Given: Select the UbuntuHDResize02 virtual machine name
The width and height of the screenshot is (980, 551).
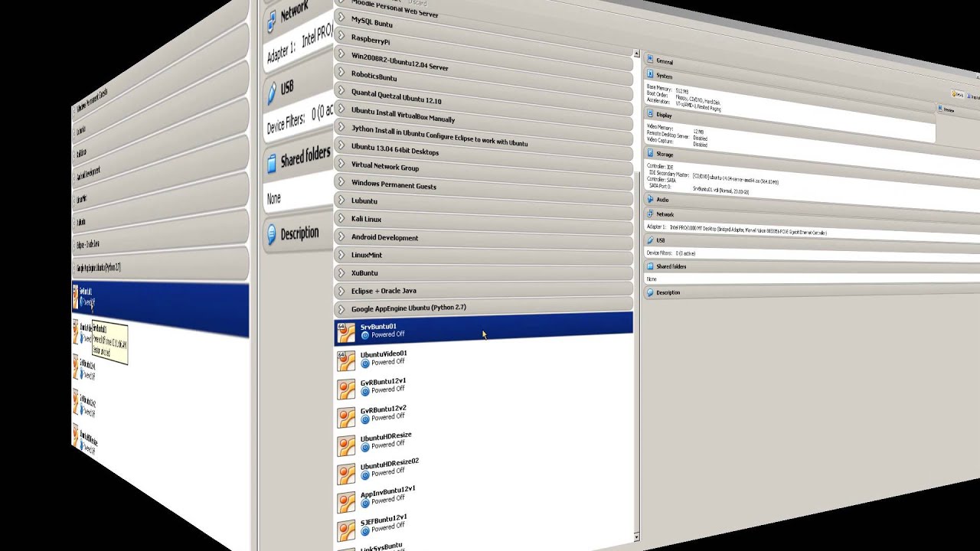Looking at the screenshot, I should (390, 463).
